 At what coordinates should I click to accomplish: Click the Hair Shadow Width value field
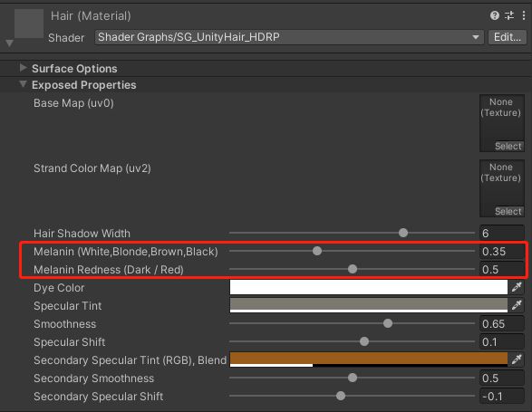click(502, 233)
